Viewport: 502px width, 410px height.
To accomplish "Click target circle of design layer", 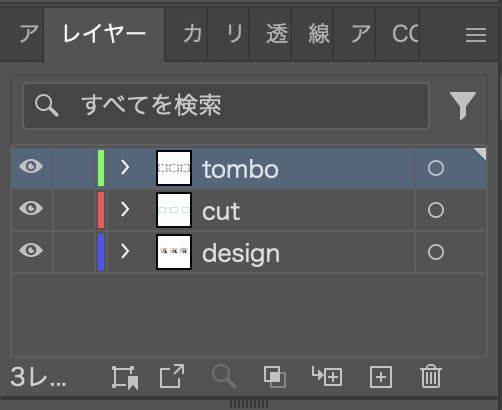I will click(x=436, y=252).
